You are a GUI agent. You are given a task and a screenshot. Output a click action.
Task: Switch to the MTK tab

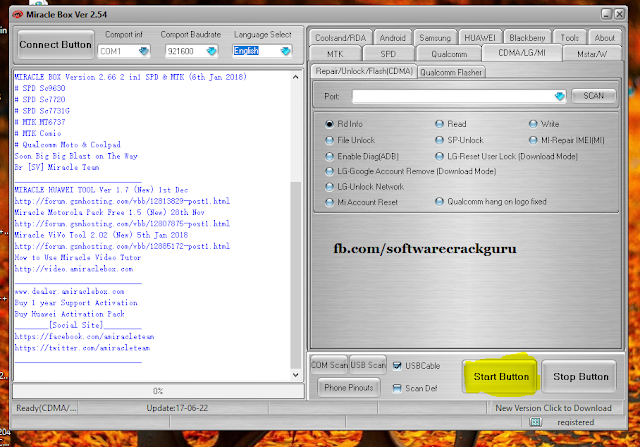(x=335, y=54)
